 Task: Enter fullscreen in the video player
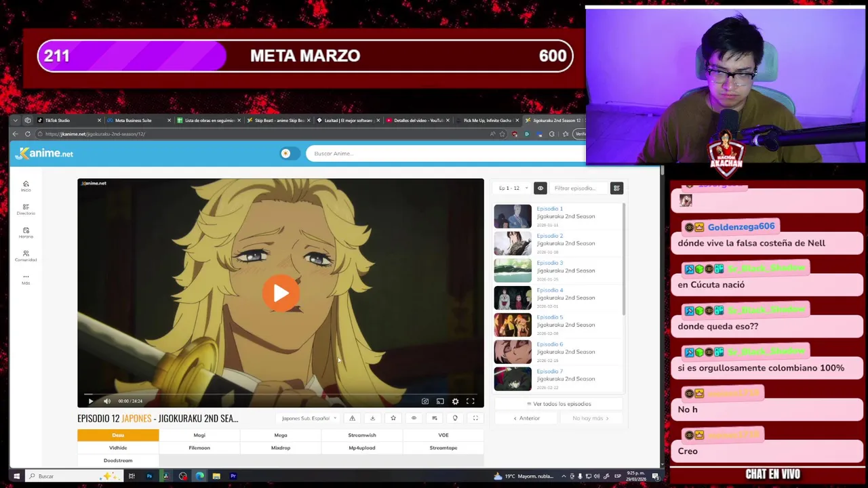click(470, 401)
